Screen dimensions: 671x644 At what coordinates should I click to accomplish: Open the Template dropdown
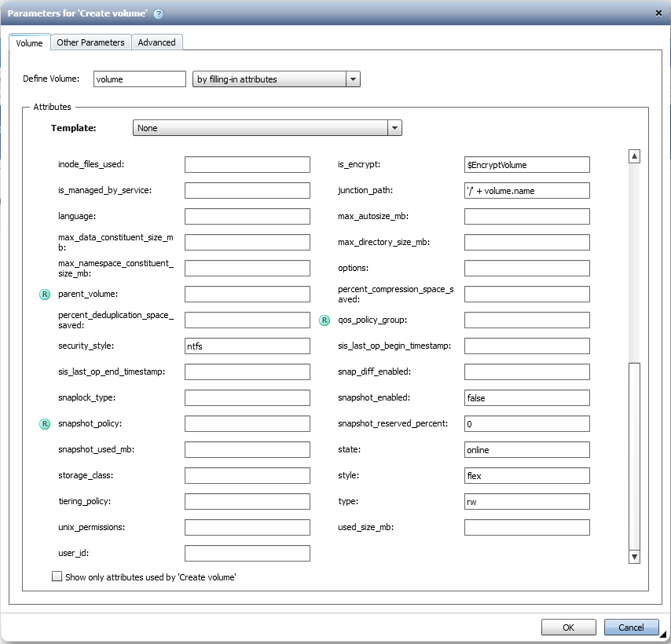(394, 128)
